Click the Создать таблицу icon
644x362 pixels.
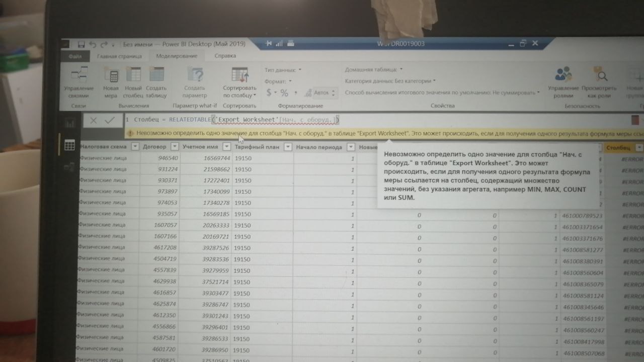[x=156, y=74]
